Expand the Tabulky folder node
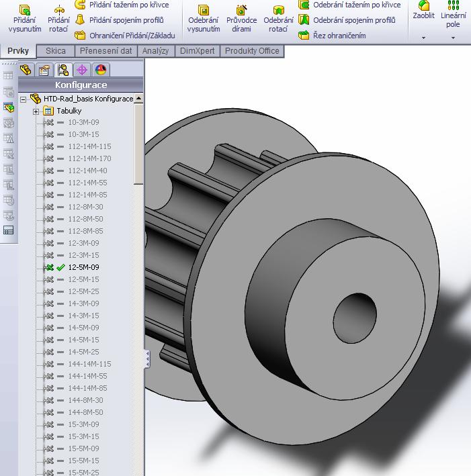 coord(36,111)
